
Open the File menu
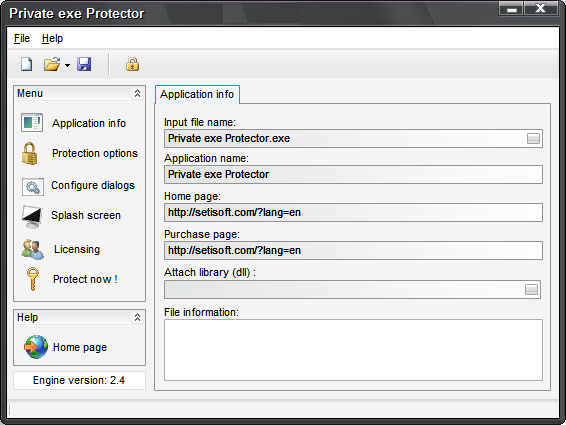22,38
